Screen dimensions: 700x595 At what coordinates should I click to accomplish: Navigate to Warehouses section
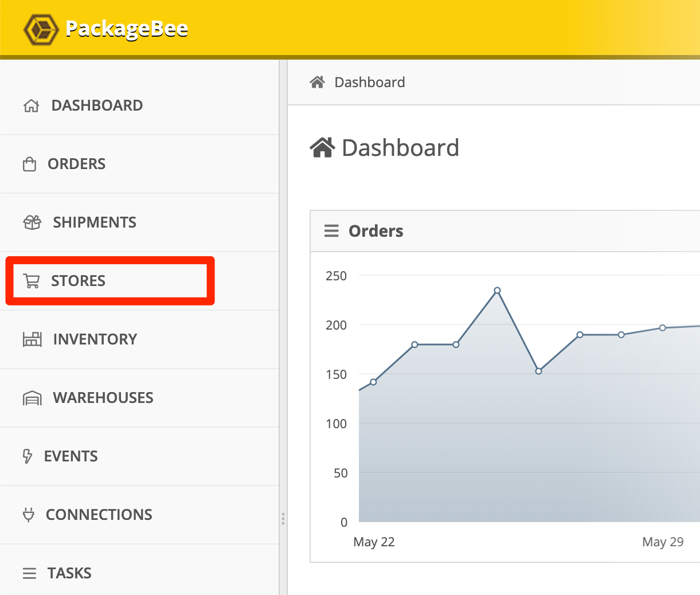(x=103, y=398)
